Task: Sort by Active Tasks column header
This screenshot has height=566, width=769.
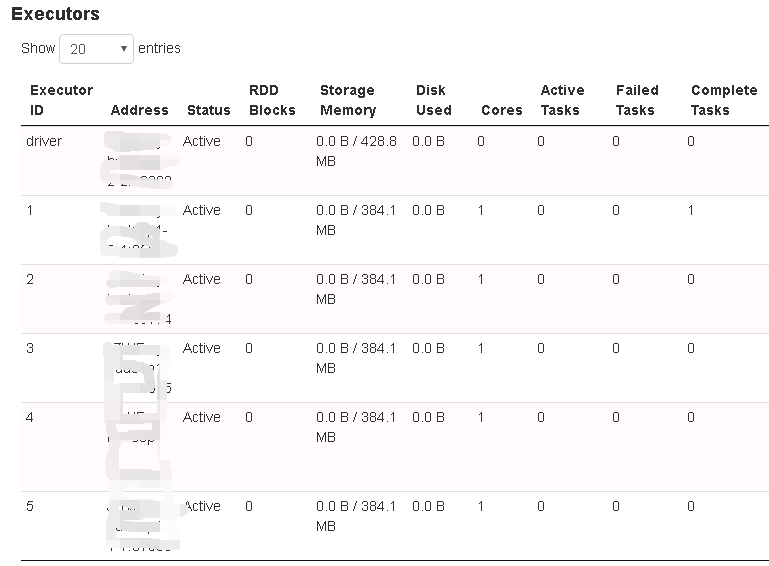Action: point(563,100)
